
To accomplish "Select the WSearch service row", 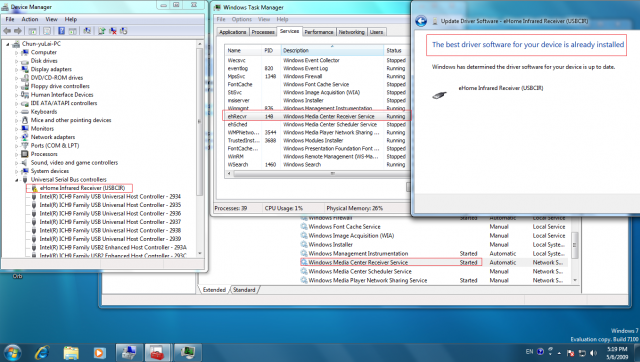I will pos(317,164).
